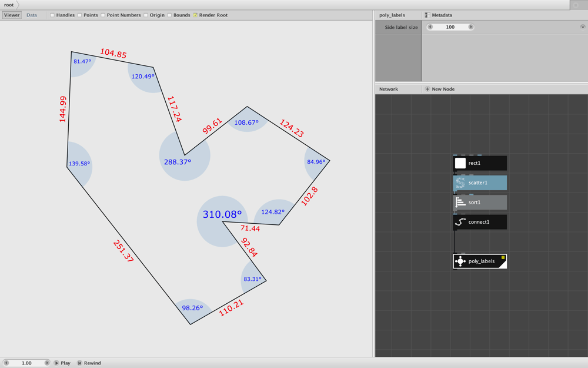Screen dimensions: 588x368
Task: Decrease Side label size with left arrow
Action: point(430,27)
